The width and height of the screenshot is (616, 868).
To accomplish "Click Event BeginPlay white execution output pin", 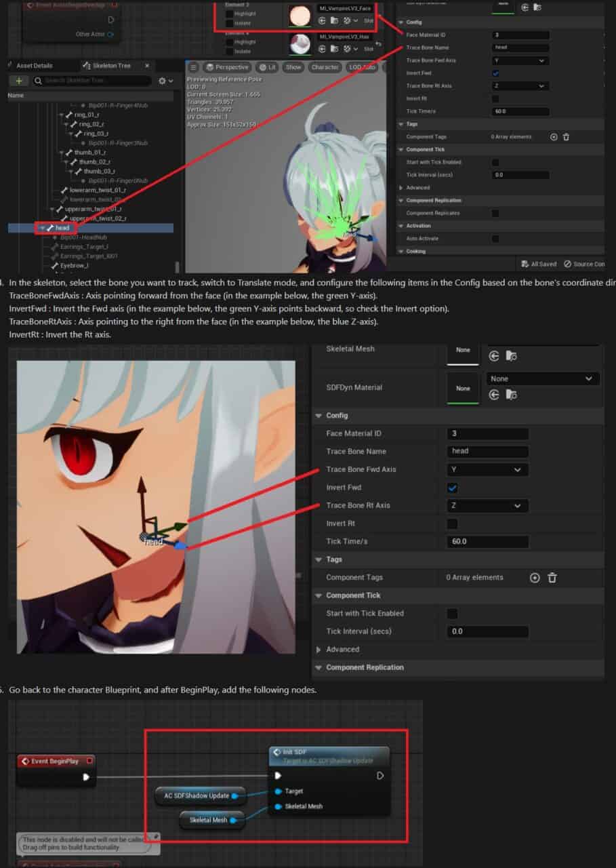I will coord(86,777).
